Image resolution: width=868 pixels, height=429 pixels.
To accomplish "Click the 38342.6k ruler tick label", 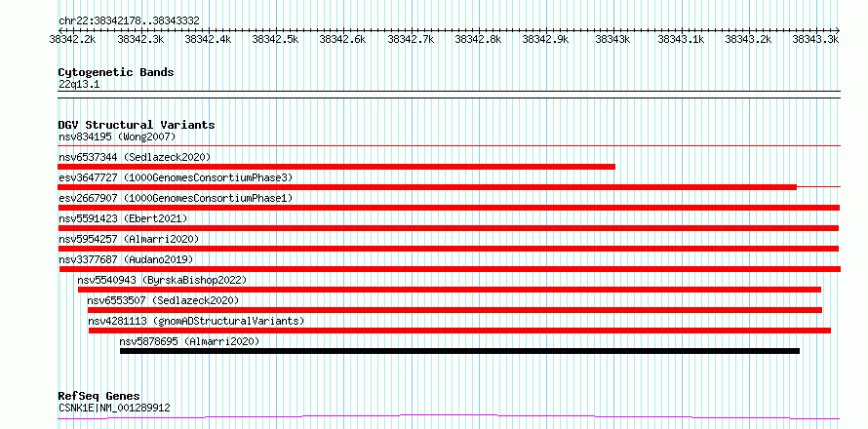I will click(x=342, y=39).
